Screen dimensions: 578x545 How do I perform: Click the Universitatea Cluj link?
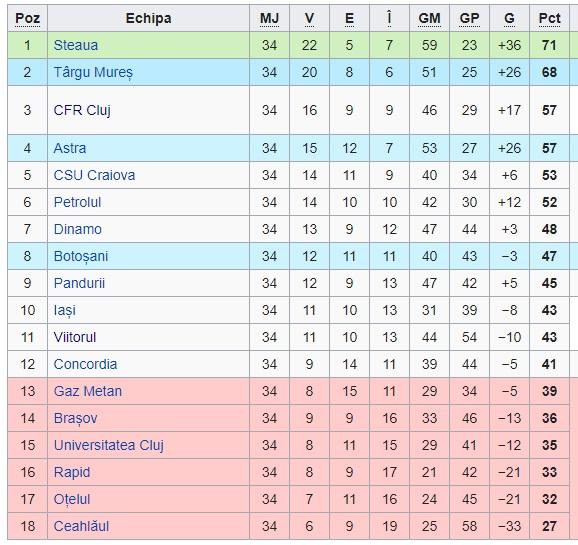(x=108, y=445)
